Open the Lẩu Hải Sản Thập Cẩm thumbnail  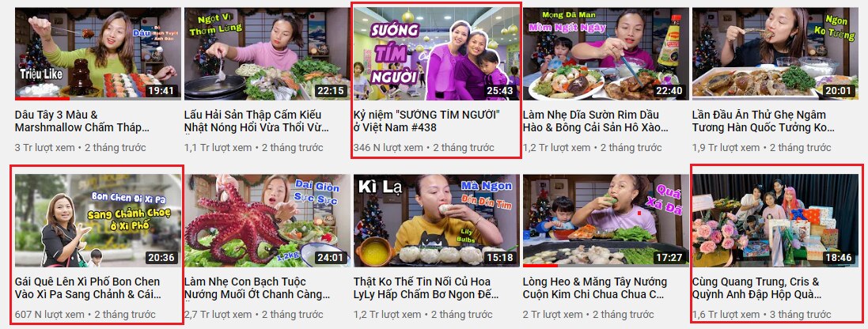[267, 54]
